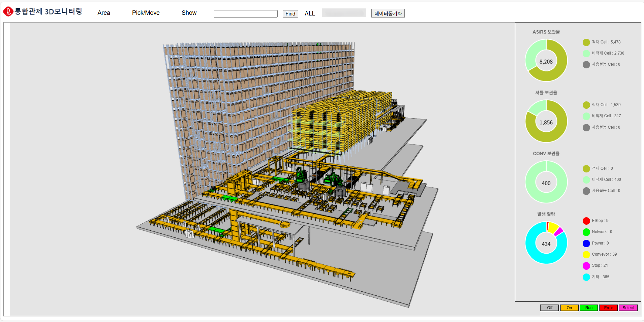Click the 'Conveyor : 39' alarm text
Viewport: 644px width, 322px height.
tap(604, 254)
